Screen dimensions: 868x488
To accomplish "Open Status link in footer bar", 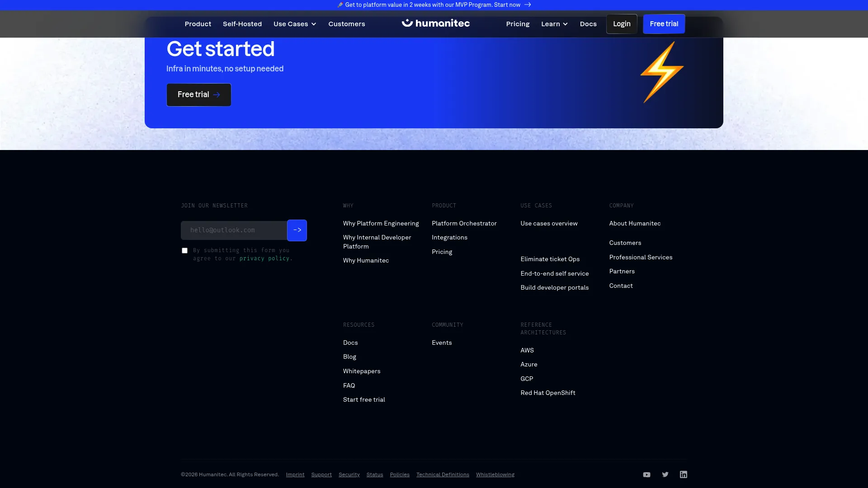I will coord(375,474).
